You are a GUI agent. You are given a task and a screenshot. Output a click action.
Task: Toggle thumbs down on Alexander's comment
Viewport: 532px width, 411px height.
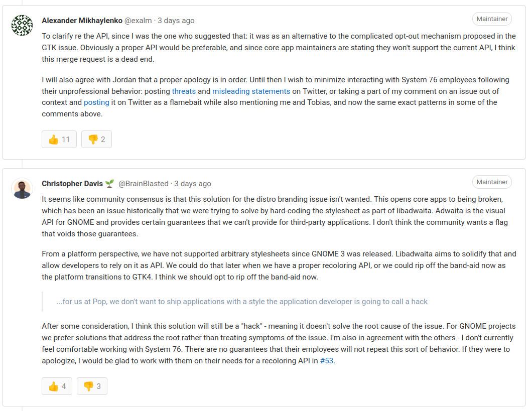coord(96,140)
